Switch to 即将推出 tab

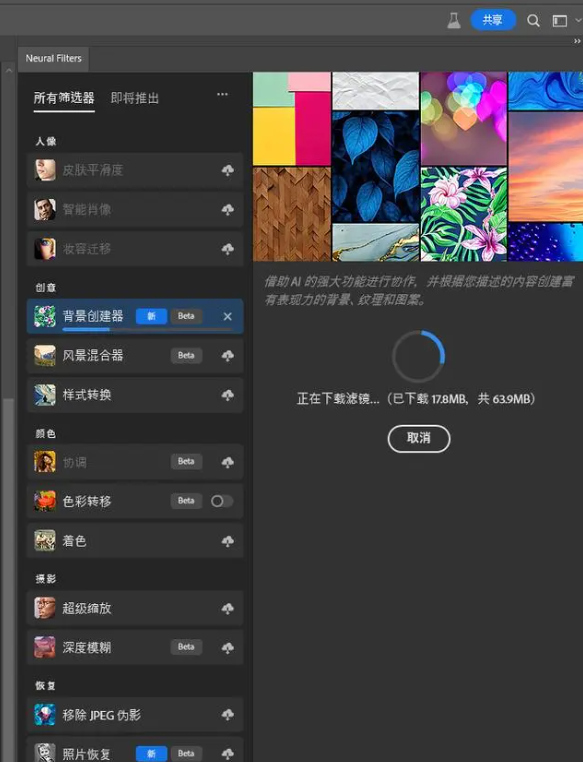pyautogui.click(x=135, y=98)
